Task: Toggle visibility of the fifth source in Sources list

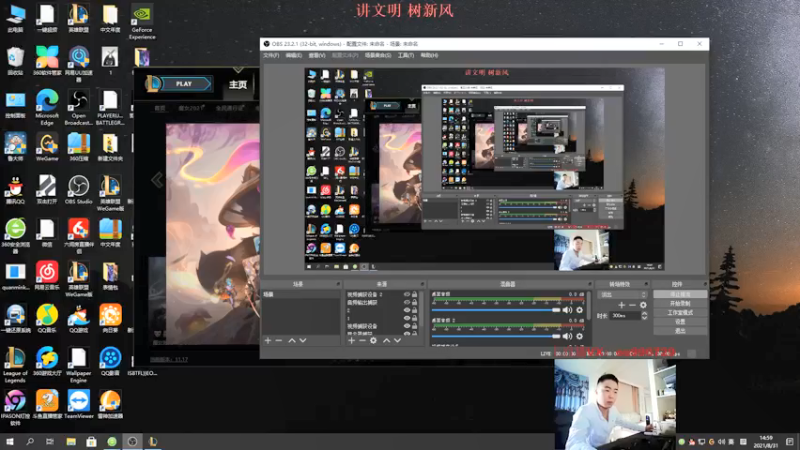Action: point(407,326)
